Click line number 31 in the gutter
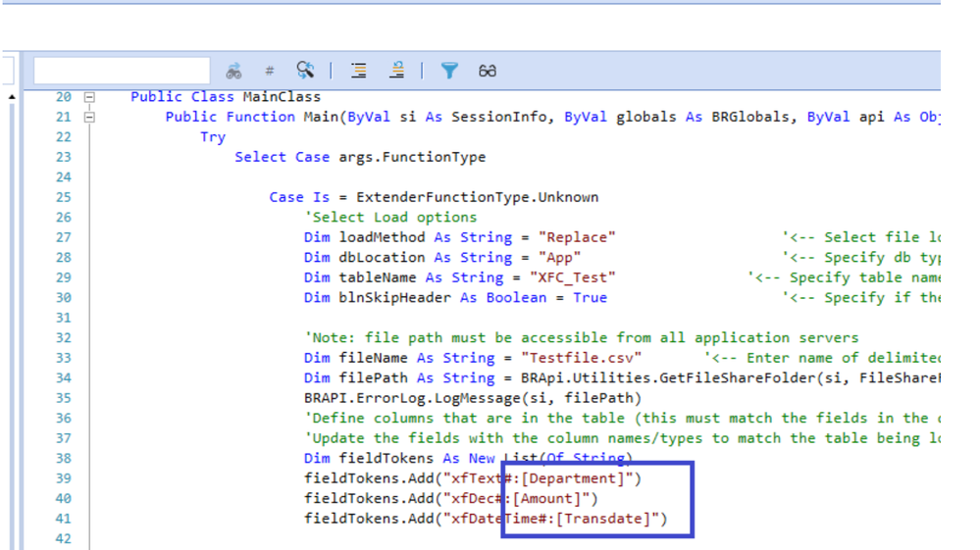Viewport: 980px width, 550px height. click(x=63, y=318)
